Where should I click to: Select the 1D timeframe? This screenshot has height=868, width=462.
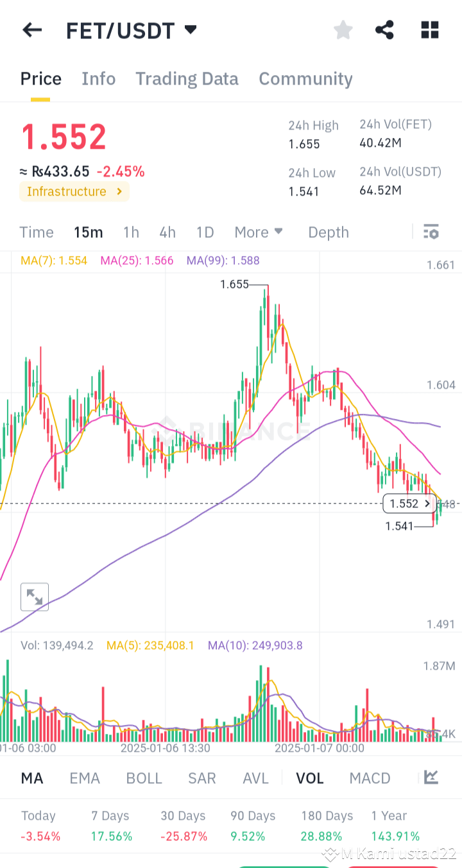click(205, 232)
